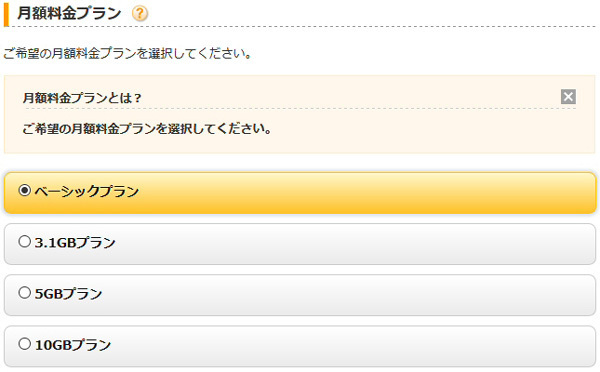Enable the 10GBプラン radio button
Viewport: 600px width, 372px height.
(x=24, y=344)
